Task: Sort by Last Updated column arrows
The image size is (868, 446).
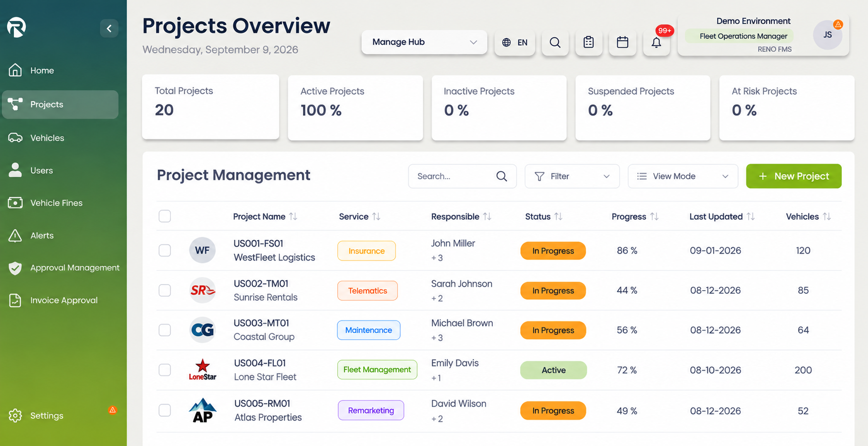Action: 750,216
